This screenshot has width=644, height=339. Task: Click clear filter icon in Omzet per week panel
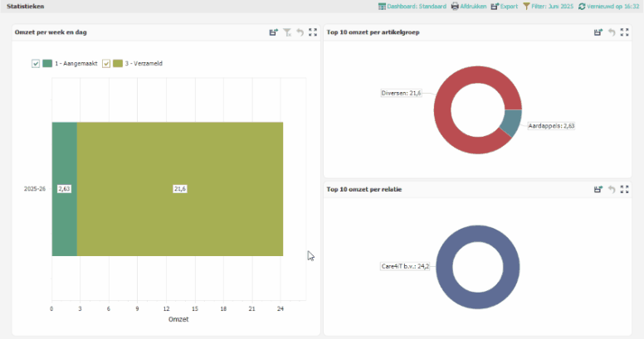[286, 32]
